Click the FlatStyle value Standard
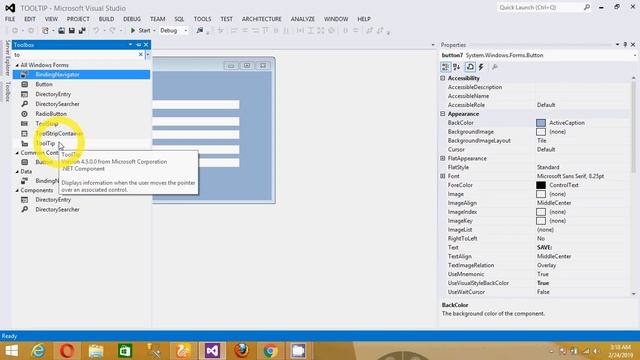 coord(548,167)
